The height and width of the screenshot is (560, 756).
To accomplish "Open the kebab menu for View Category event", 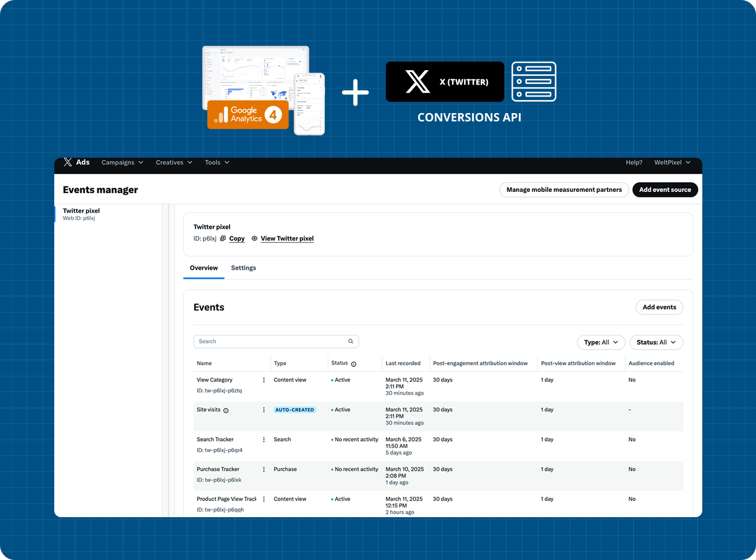I will point(263,379).
